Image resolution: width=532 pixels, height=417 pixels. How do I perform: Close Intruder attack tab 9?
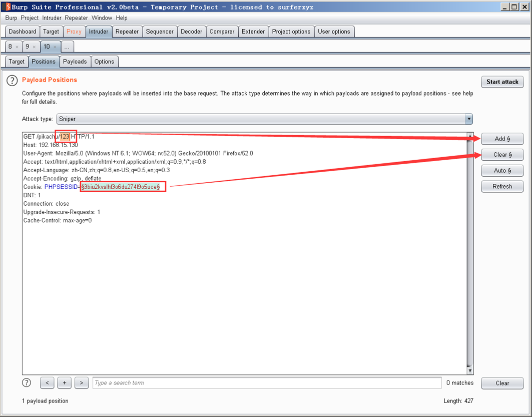point(34,47)
